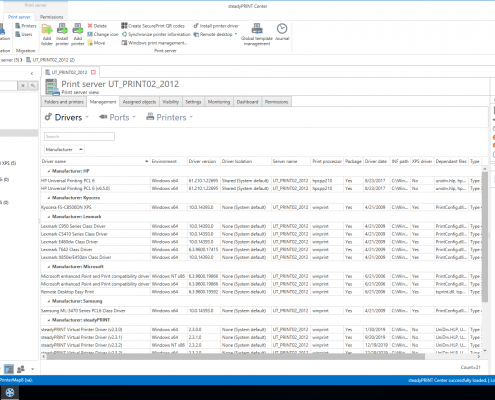Sort by Server name column header
495x400 pixels.
tap(291, 161)
